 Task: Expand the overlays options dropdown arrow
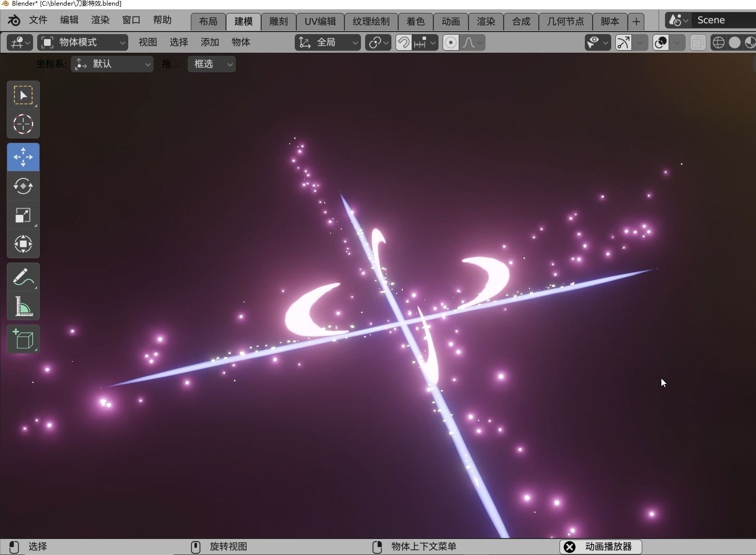pos(677,42)
